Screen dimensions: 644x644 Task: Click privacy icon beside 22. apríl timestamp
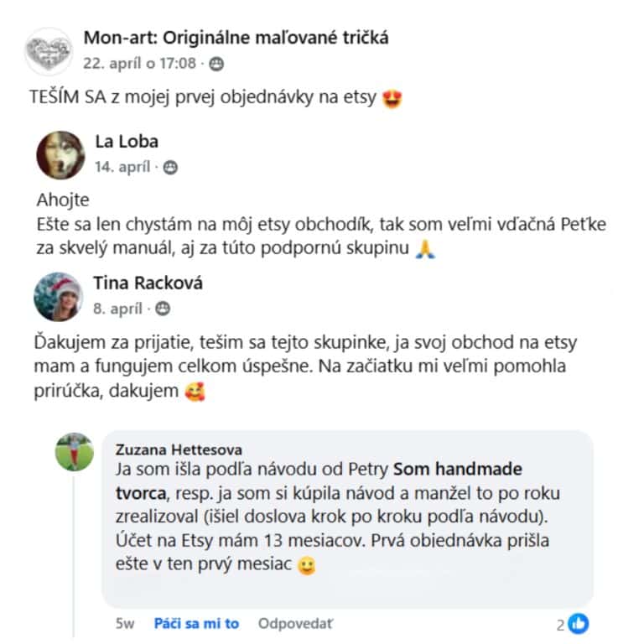216,64
